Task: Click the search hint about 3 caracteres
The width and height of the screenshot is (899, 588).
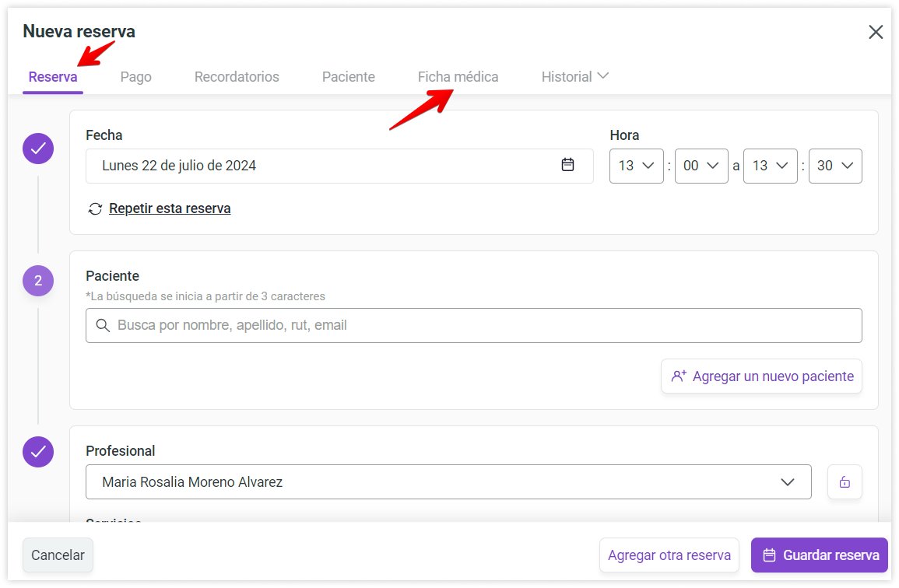Action: 205,296
